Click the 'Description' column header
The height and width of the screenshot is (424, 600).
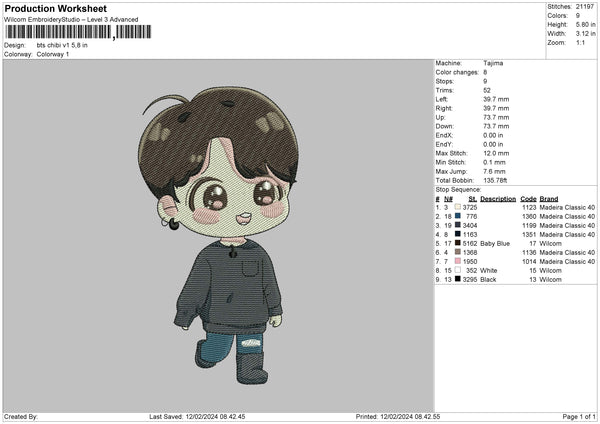pyautogui.click(x=498, y=199)
